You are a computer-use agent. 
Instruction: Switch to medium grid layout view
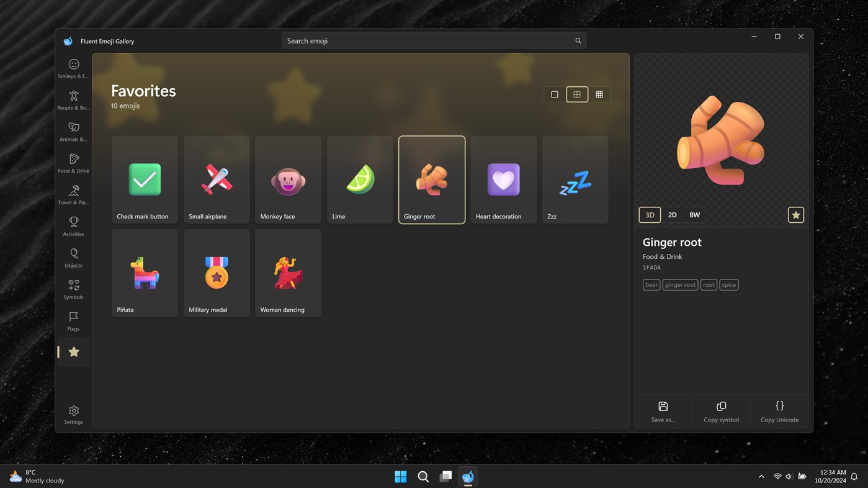[576, 94]
